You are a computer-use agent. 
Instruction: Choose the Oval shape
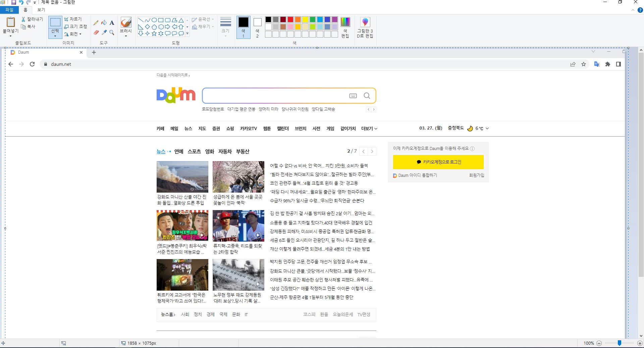154,20
